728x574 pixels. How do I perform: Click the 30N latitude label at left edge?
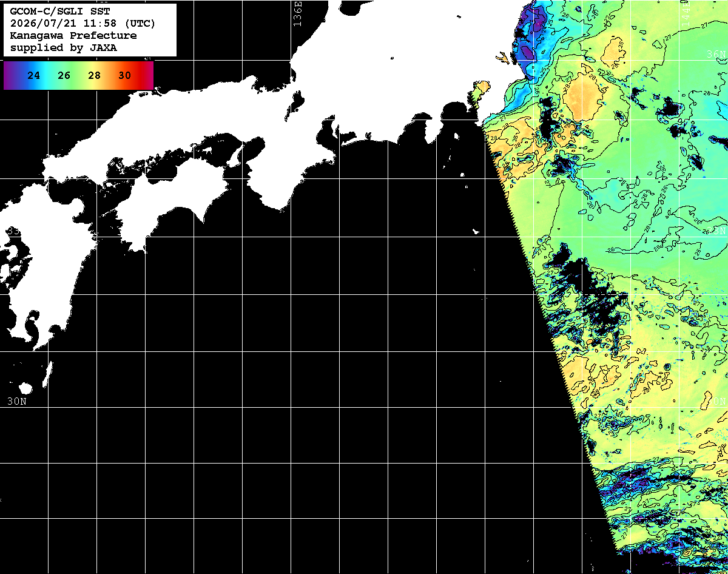(16, 401)
